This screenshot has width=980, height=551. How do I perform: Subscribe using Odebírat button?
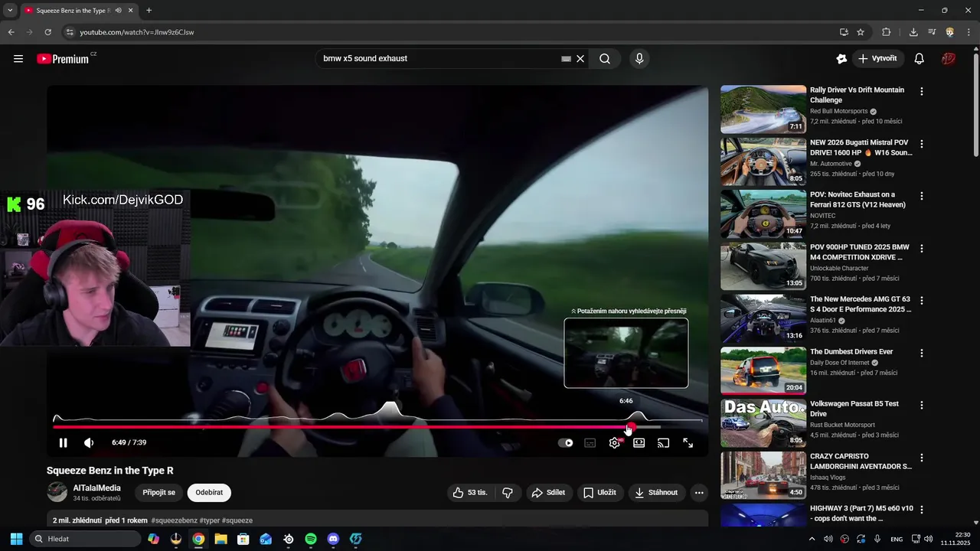209,493
